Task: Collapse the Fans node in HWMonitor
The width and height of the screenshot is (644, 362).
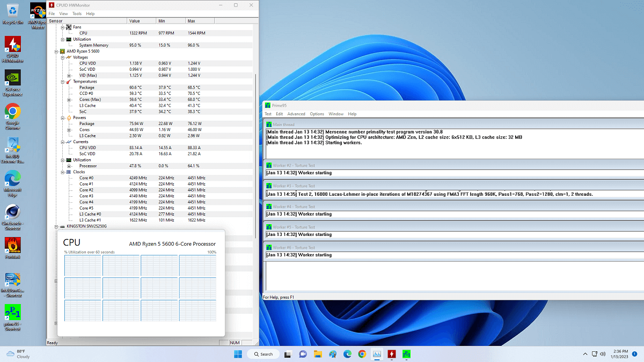Action: (x=62, y=27)
